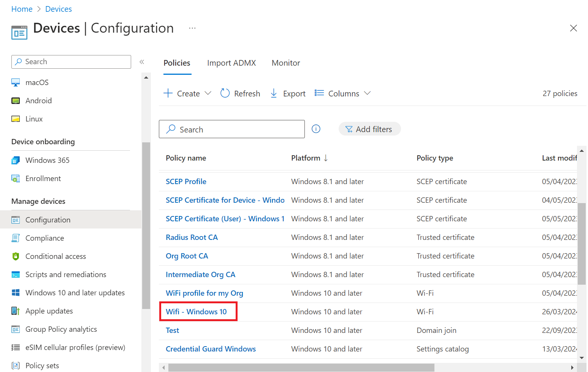Click the 27 policies count text
The width and height of the screenshot is (588, 372).
tap(560, 93)
